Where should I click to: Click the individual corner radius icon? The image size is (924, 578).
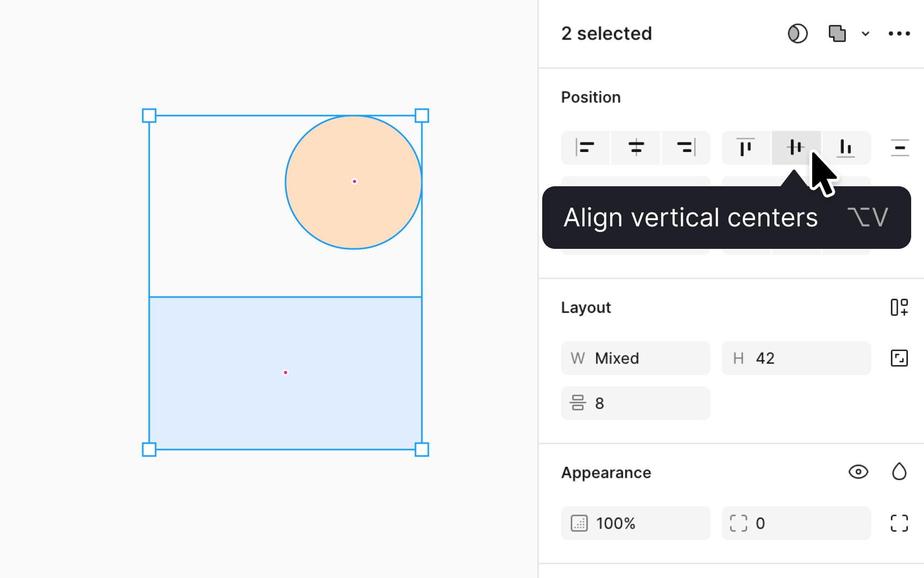tap(899, 523)
